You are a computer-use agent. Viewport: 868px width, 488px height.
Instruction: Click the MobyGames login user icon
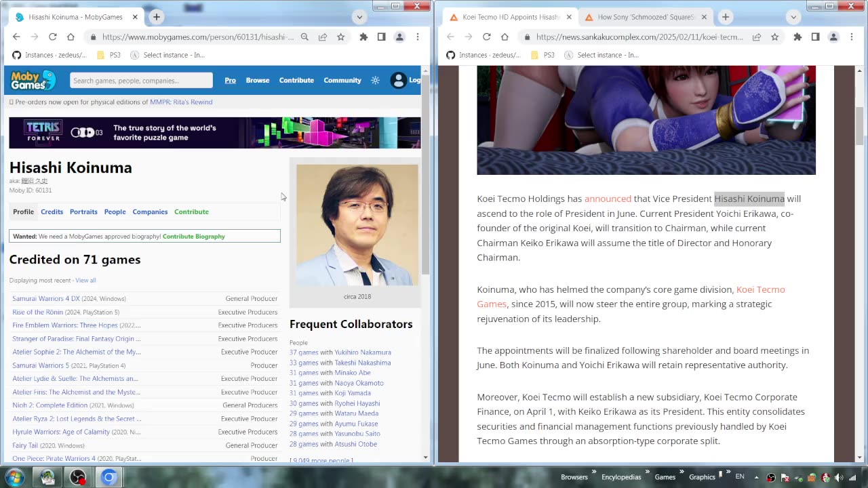pos(398,80)
